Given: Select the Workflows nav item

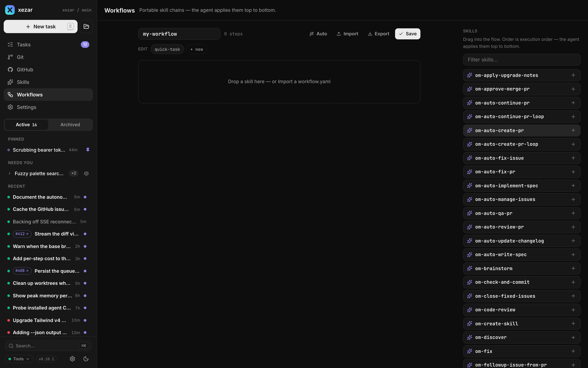Looking at the screenshot, I should click(48, 94).
